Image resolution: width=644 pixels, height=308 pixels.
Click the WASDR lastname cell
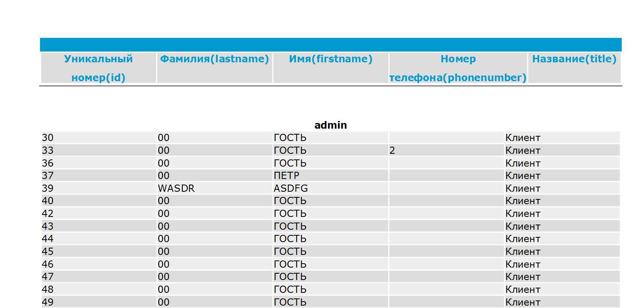215,188
